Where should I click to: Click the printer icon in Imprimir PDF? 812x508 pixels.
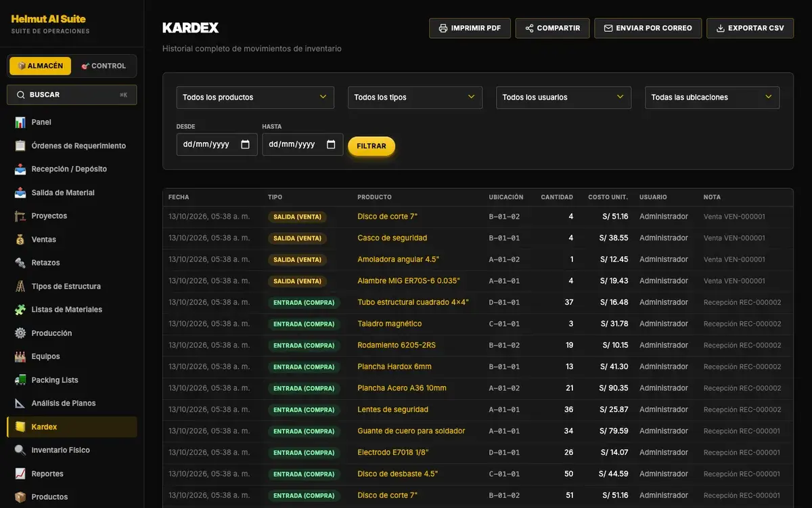(x=443, y=28)
